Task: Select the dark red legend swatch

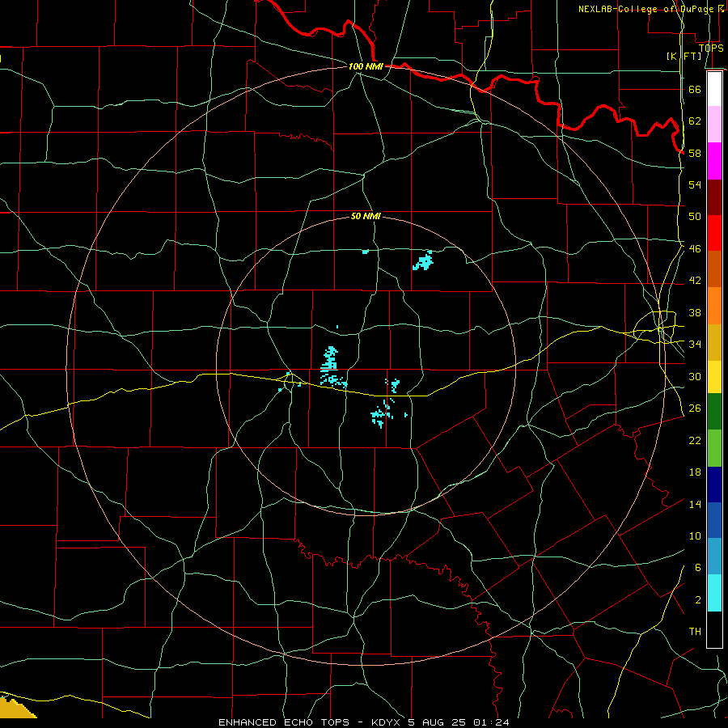Action: tap(714, 197)
